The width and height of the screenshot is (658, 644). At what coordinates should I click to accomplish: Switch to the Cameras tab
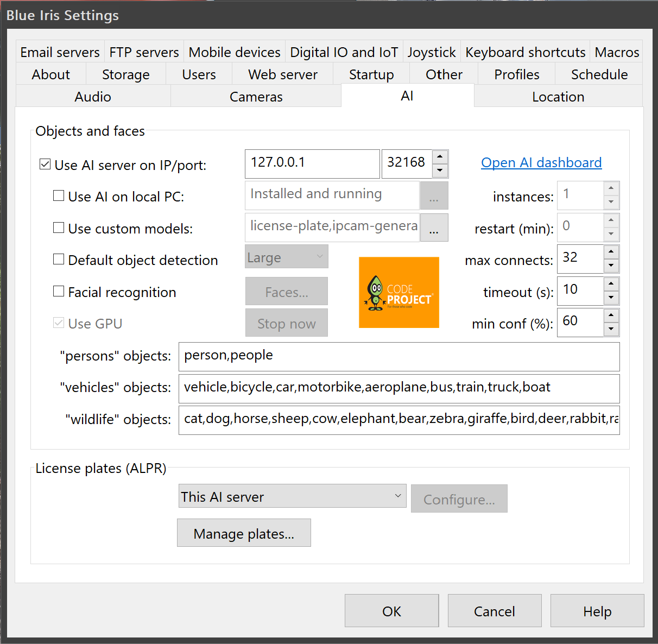pos(256,97)
